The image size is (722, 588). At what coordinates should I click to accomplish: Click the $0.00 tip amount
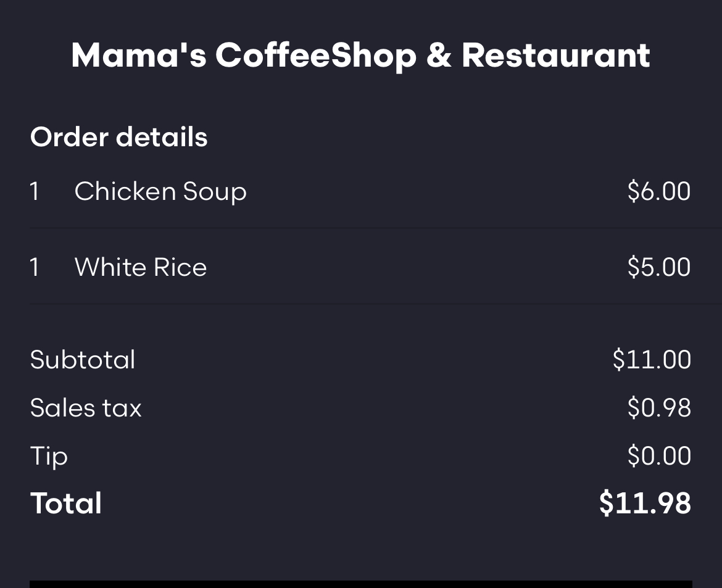pyautogui.click(x=658, y=456)
